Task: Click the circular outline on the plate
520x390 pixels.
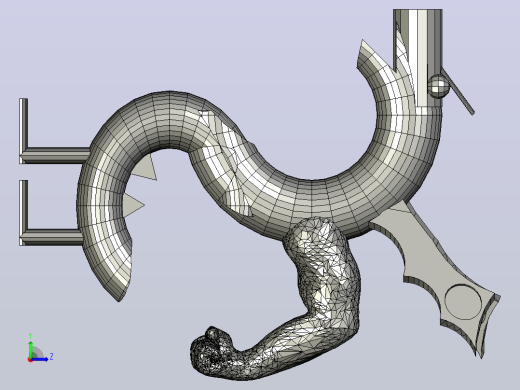Action: point(463,302)
